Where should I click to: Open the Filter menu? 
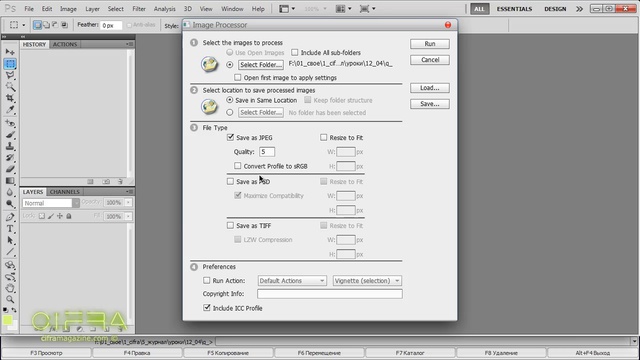tap(139, 9)
